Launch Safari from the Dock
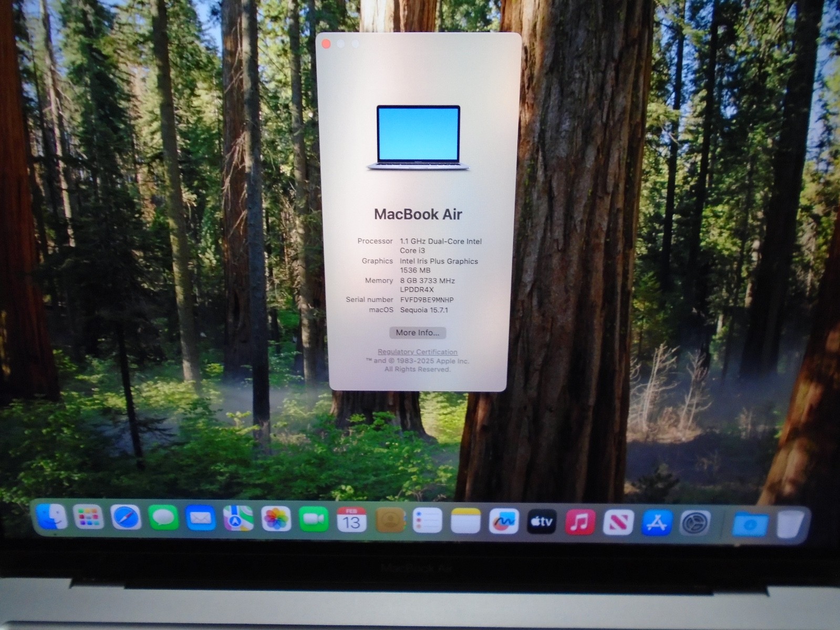This screenshot has width=840, height=630. tap(126, 518)
